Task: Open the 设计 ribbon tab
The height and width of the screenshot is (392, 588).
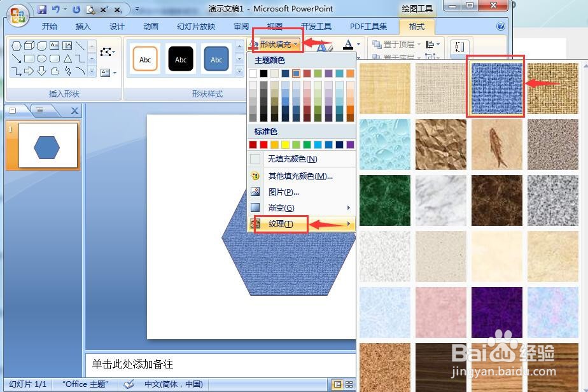Action: (116, 26)
